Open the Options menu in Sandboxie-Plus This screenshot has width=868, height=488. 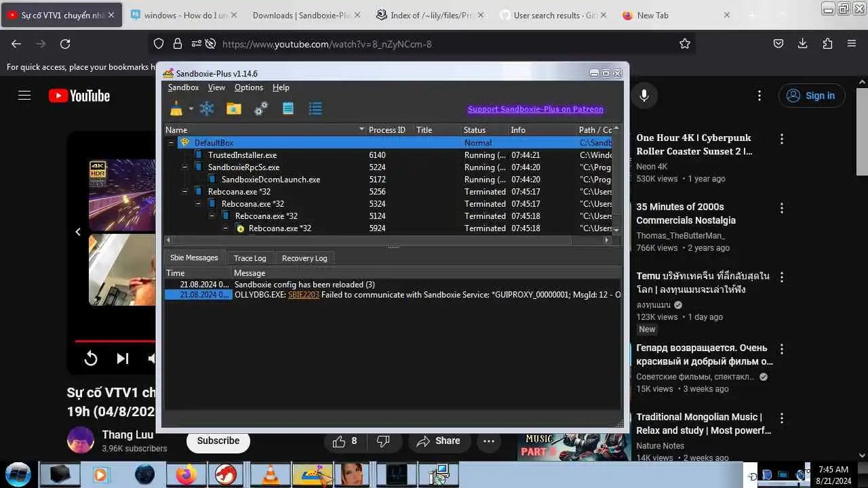(x=249, y=87)
